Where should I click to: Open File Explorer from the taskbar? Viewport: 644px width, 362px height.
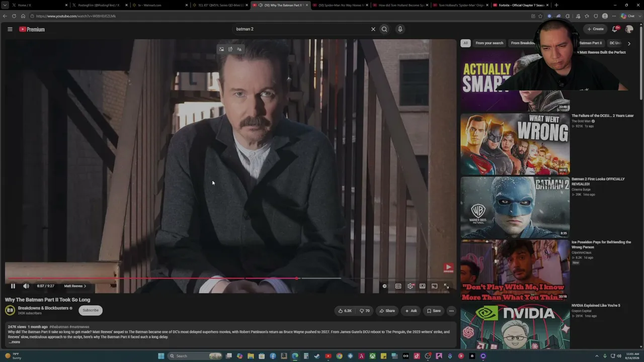pos(251,356)
